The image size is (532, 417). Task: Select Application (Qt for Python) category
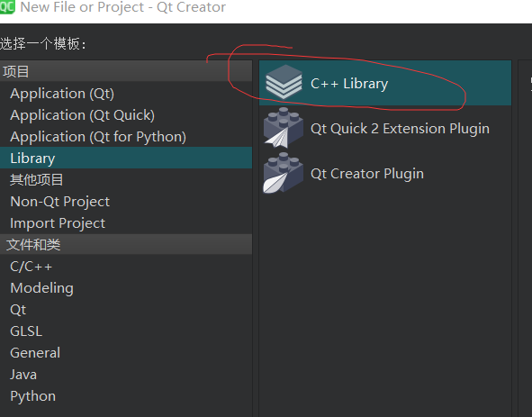tap(126, 137)
